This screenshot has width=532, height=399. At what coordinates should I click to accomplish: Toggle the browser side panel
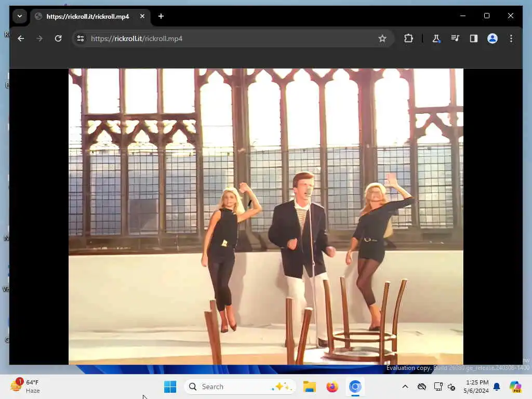click(x=474, y=38)
